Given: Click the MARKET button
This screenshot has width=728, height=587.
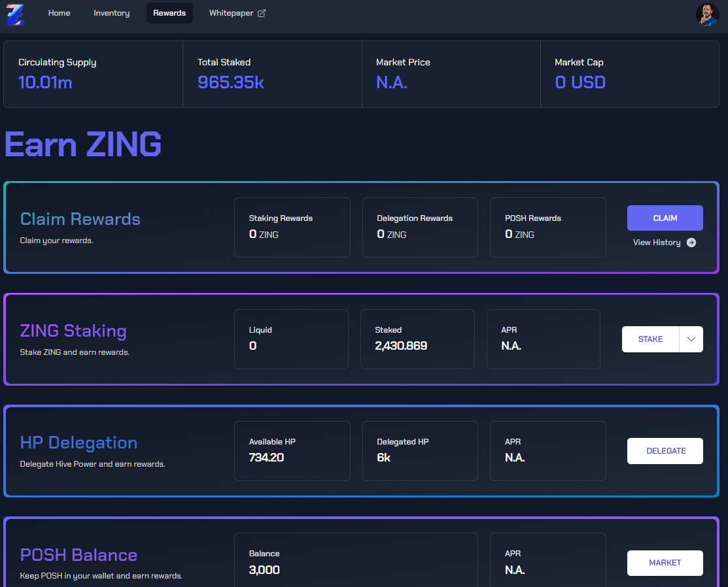Looking at the screenshot, I should pos(665,563).
